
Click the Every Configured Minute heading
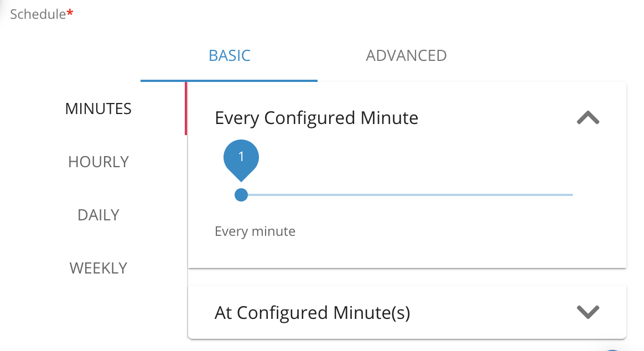(x=316, y=118)
